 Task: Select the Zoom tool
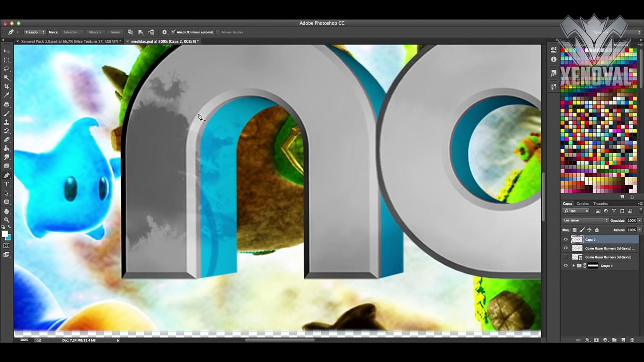(6, 220)
